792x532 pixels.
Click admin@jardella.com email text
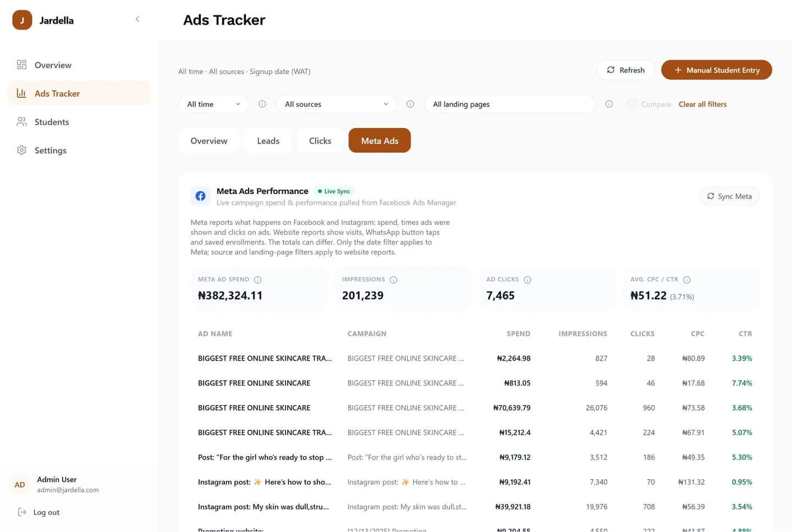[x=68, y=490]
